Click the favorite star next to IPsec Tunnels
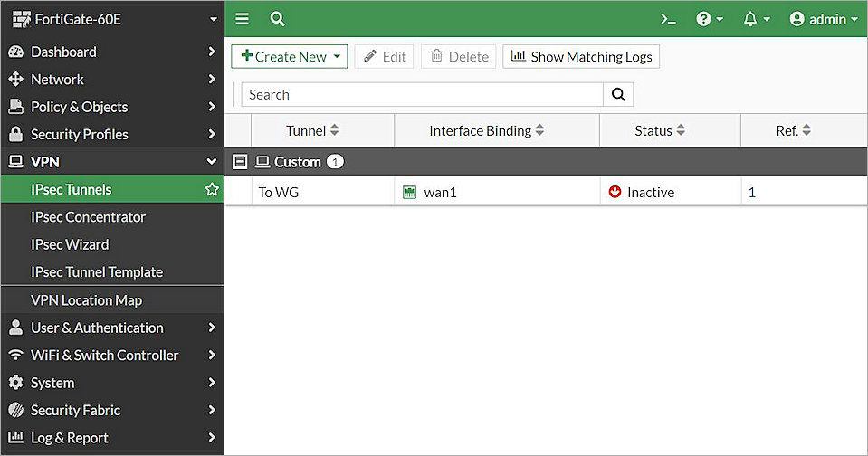This screenshot has width=868, height=456. point(212,190)
